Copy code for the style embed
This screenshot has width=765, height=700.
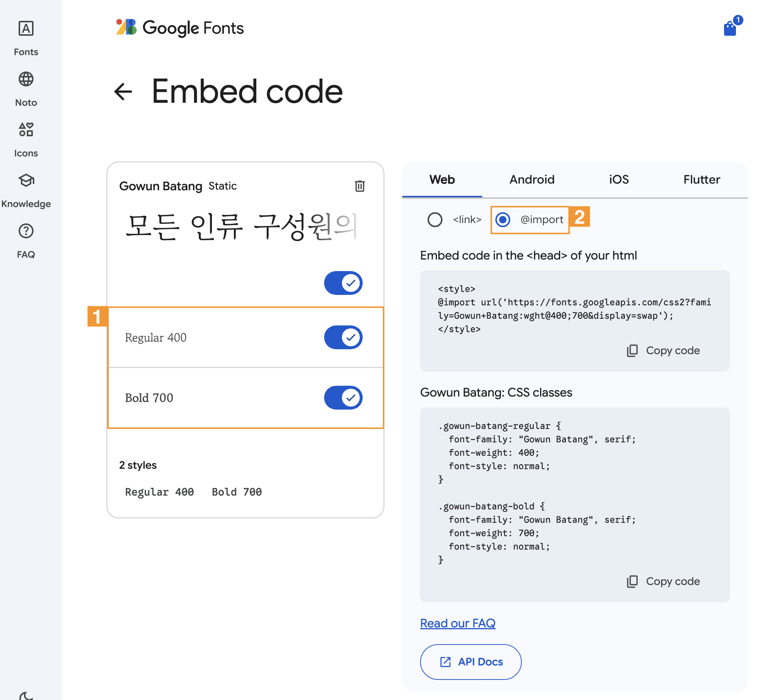tap(663, 350)
